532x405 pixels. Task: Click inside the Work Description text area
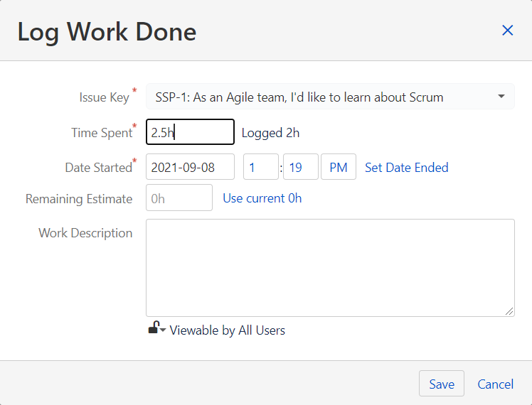pos(330,267)
